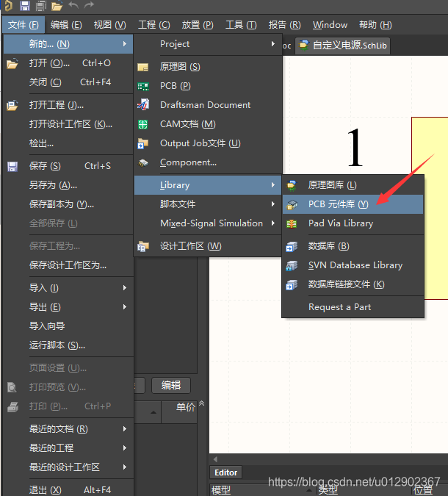448x496 pixels.
Task: Click the horizontal scrollbar left arrow
Action: pos(216,459)
